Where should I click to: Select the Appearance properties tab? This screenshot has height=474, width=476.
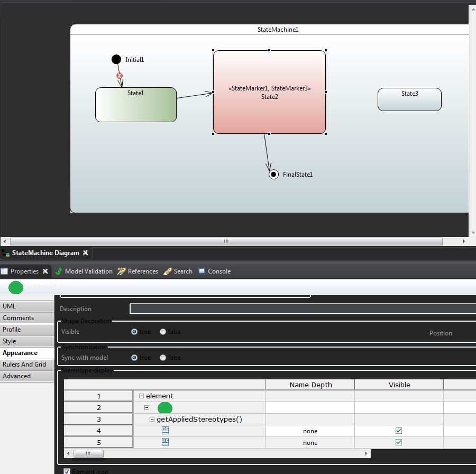(x=27, y=353)
